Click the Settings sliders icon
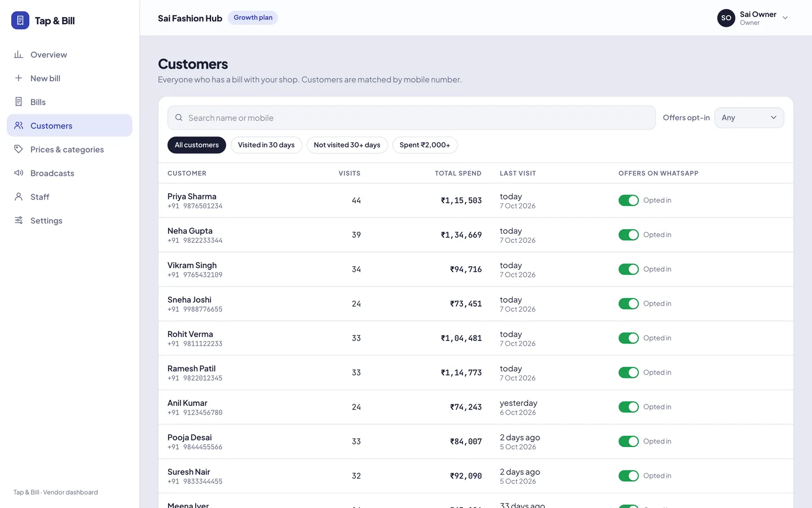The image size is (812, 508). tap(19, 220)
